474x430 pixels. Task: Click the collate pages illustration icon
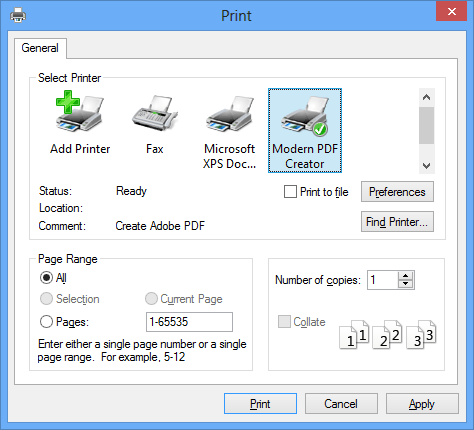point(388,335)
